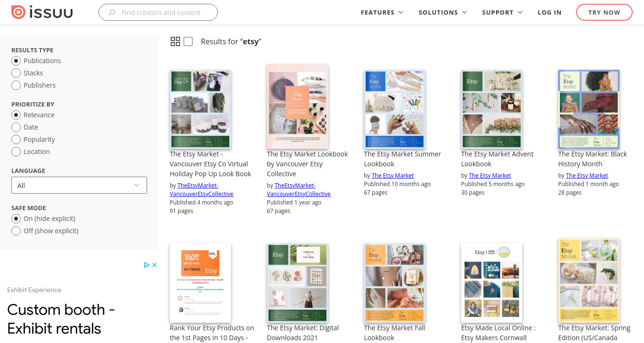This screenshot has width=644, height=343.
Task: Close the advertisement with X icon
Action: [x=154, y=265]
